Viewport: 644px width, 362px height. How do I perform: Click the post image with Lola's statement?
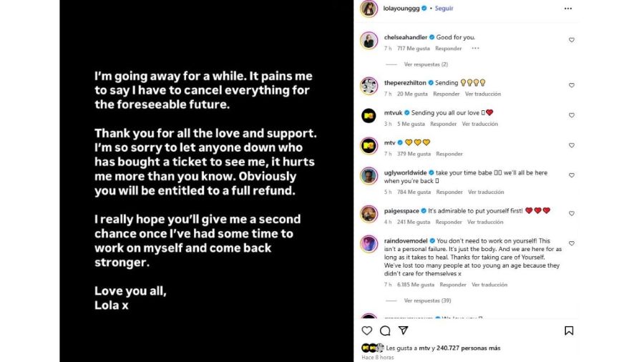pyautogui.click(x=206, y=181)
